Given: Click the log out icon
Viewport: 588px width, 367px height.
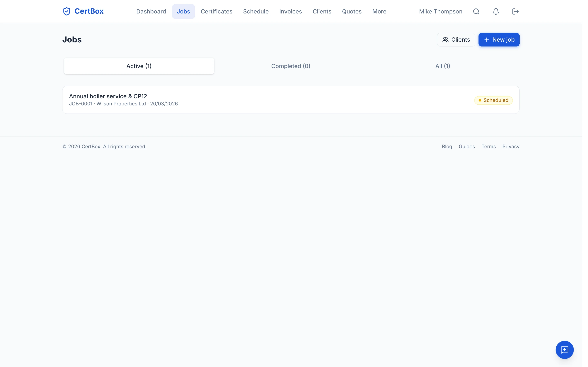Looking at the screenshot, I should point(515,11).
